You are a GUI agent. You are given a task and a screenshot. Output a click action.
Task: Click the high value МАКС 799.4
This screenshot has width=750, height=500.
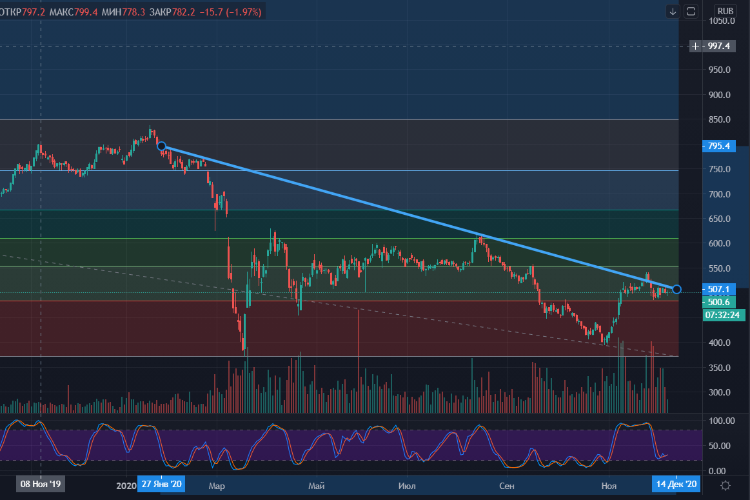tap(74, 12)
